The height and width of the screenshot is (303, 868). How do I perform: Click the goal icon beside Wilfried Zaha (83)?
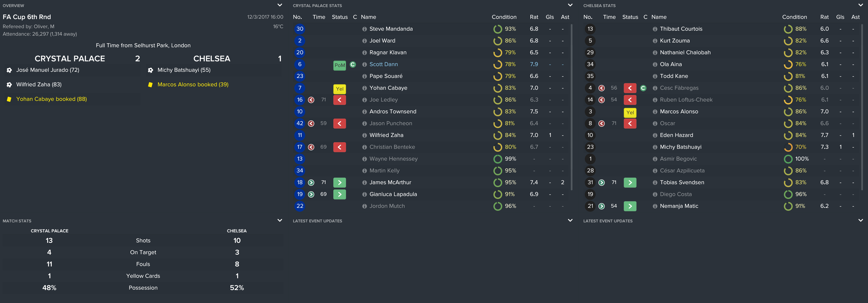[x=9, y=85]
